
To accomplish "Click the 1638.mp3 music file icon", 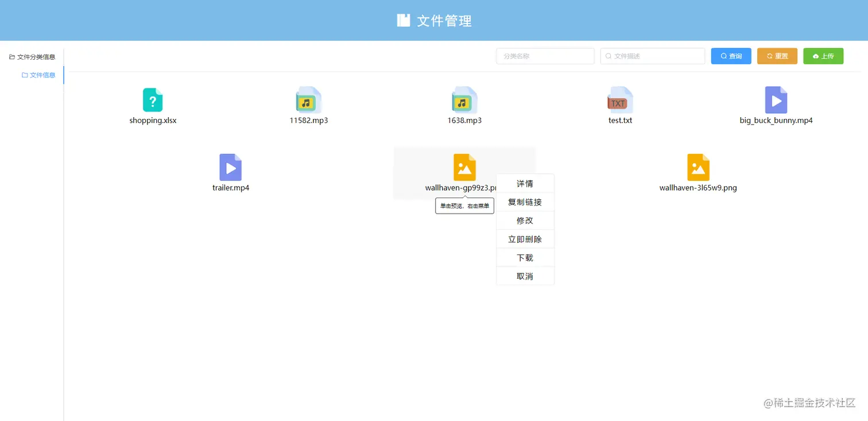I will [x=464, y=100].
